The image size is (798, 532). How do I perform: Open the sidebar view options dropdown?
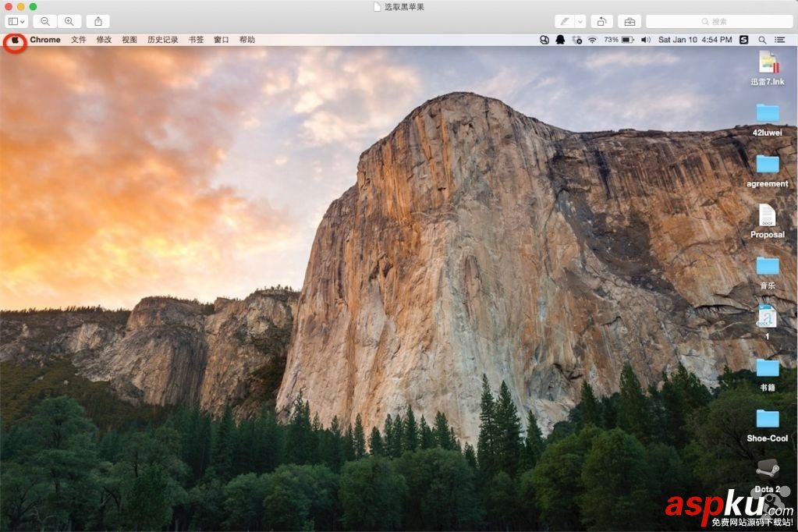pos(14,21)
